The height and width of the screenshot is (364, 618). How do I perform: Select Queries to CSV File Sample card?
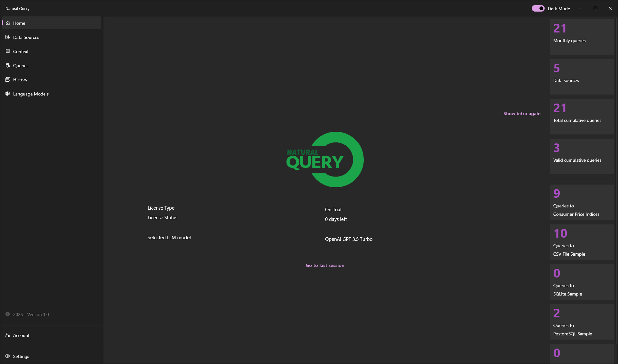581,242
